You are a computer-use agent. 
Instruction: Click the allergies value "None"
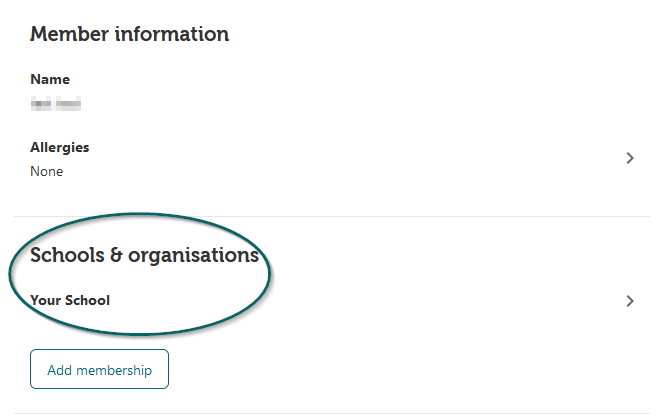[47, 171]
